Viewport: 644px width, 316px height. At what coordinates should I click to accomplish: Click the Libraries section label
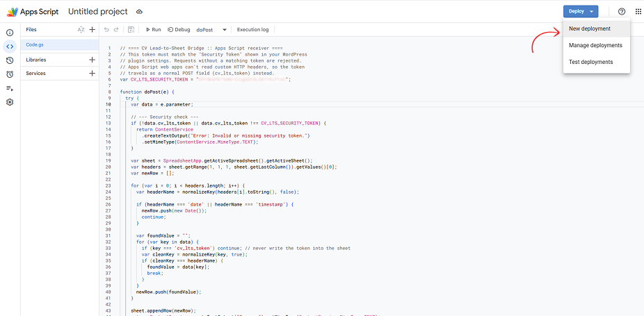point(35,60)
